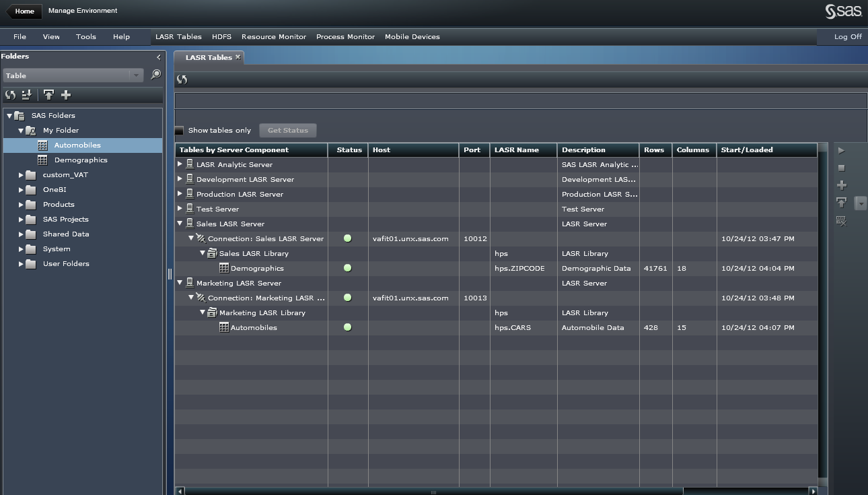868x495 pixels.
Task: Refresh the Folders tree panel
Action: [9, 95]
